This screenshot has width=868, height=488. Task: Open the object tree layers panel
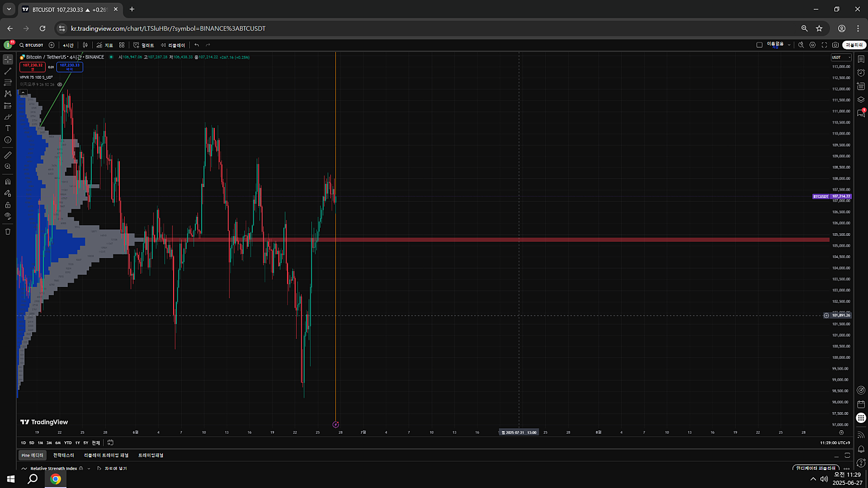tap(861, 99)
